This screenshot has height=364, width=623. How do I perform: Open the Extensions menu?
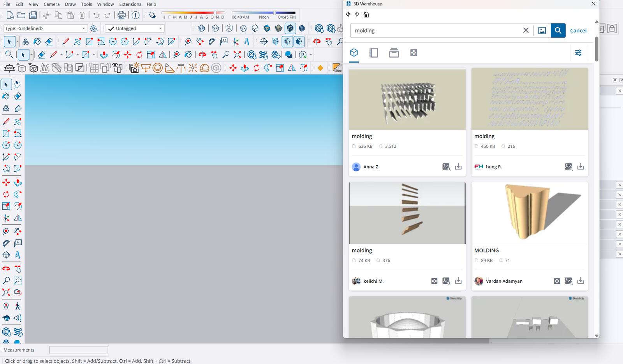(130, 4)
